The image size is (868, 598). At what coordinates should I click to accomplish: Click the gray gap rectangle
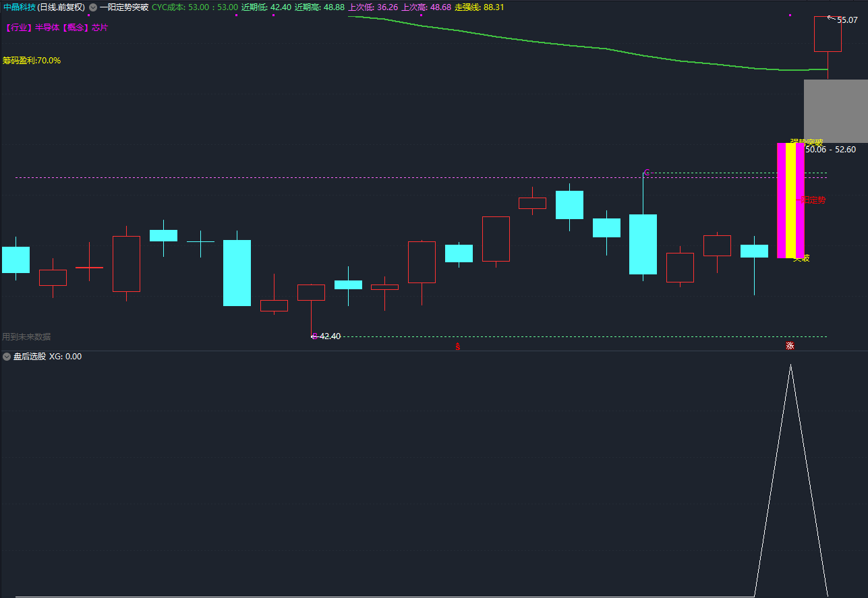pos(836,111)
